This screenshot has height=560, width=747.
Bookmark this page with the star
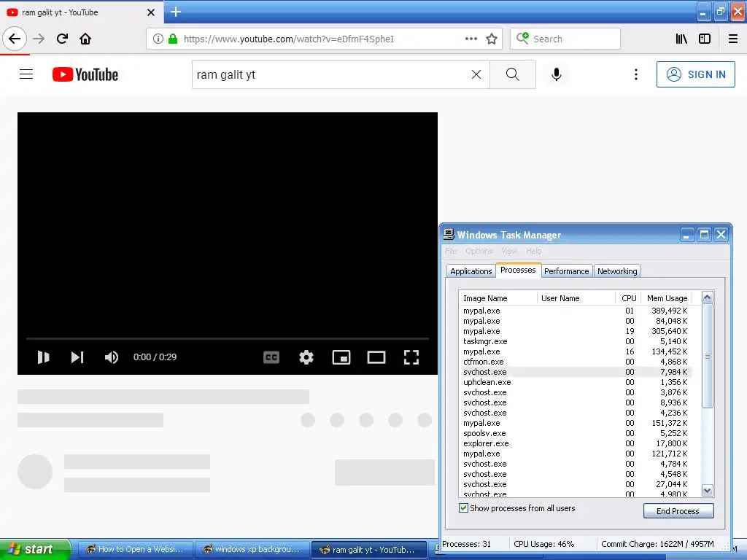coord(492,39)
